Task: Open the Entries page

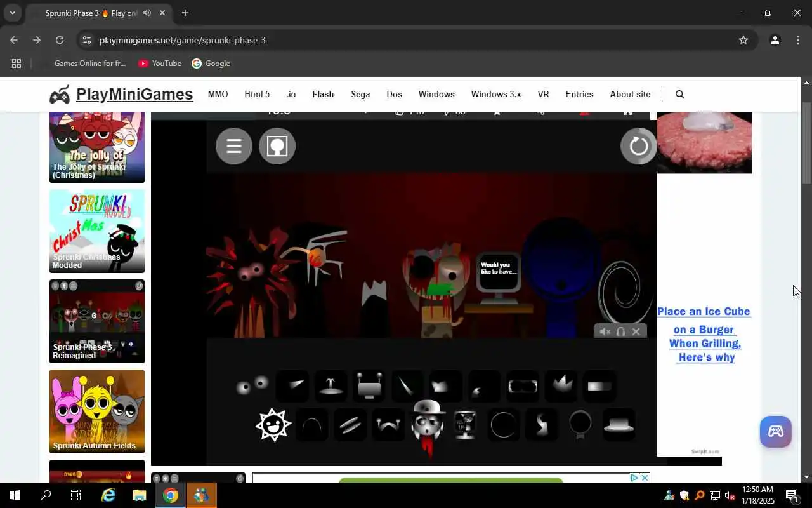Action: point(579,94)
